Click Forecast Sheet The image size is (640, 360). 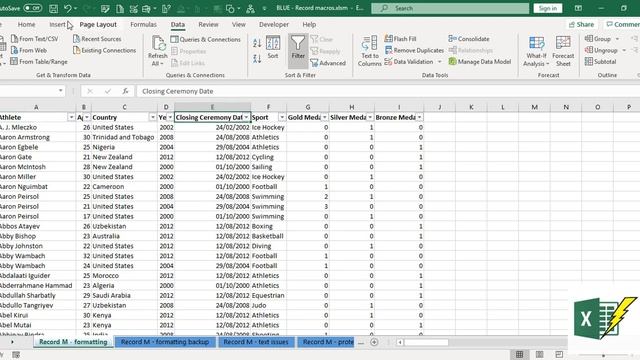(x=563, y=51)
